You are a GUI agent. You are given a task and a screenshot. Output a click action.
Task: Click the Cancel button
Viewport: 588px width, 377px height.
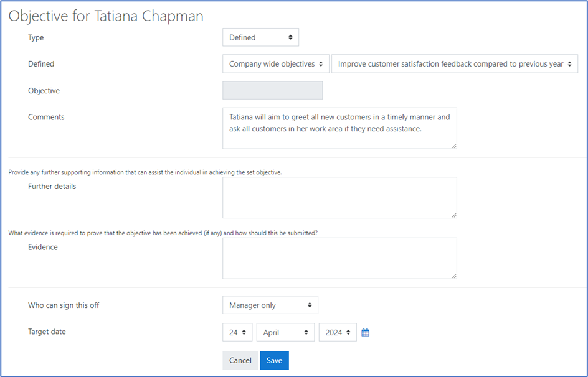point(240,360)
